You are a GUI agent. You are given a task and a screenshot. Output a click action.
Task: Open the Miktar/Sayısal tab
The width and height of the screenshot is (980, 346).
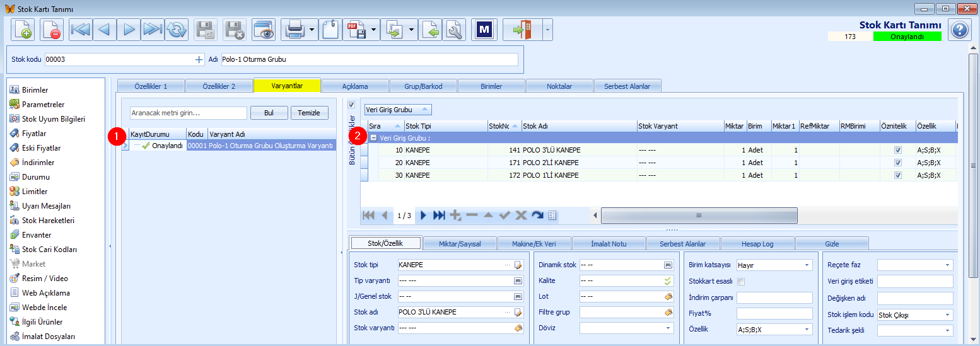[x=460, y=243]
